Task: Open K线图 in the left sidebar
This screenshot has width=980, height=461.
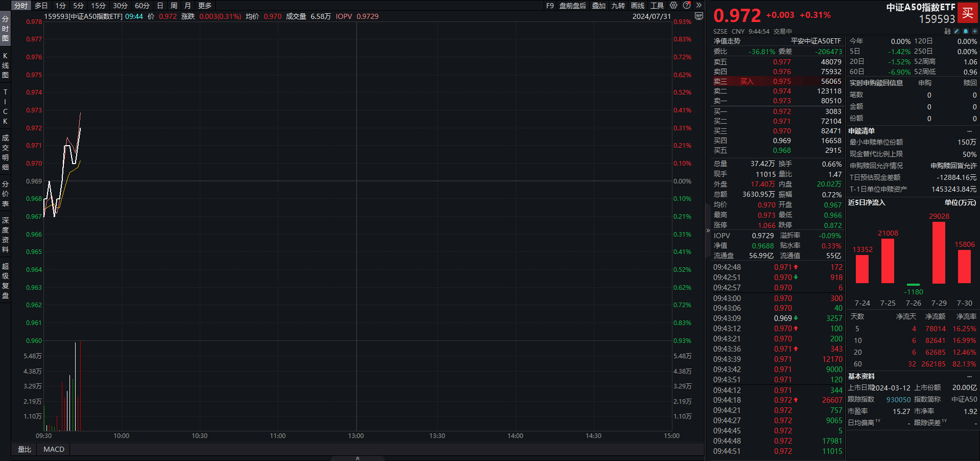Action: click(5, 65)
